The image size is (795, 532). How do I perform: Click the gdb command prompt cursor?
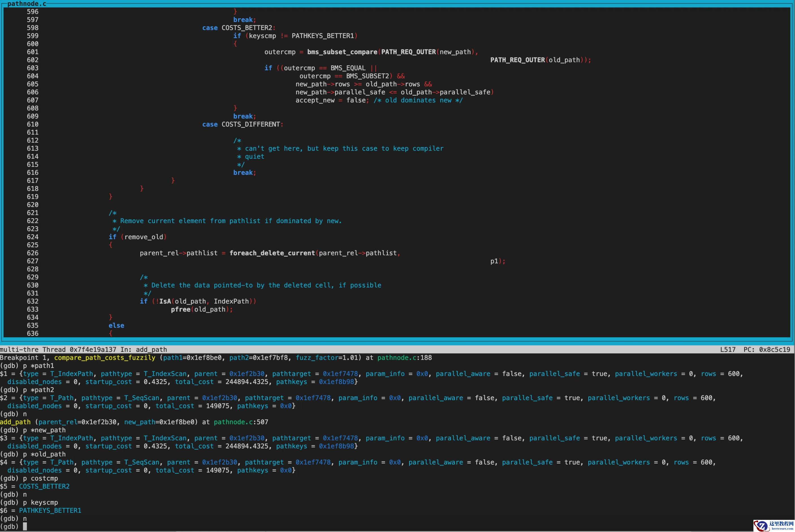pos(25,526)
